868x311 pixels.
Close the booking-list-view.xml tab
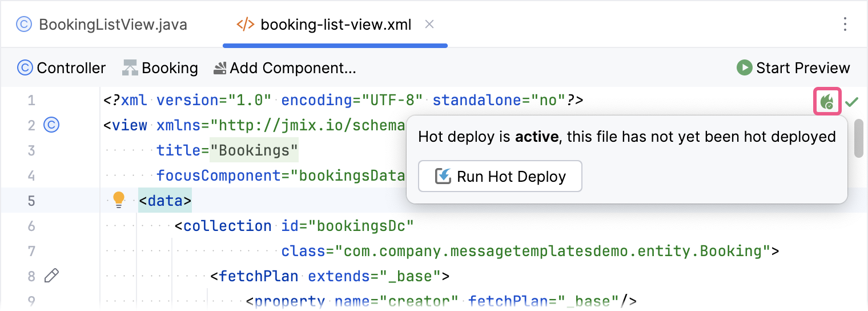(x=430, y=25)
